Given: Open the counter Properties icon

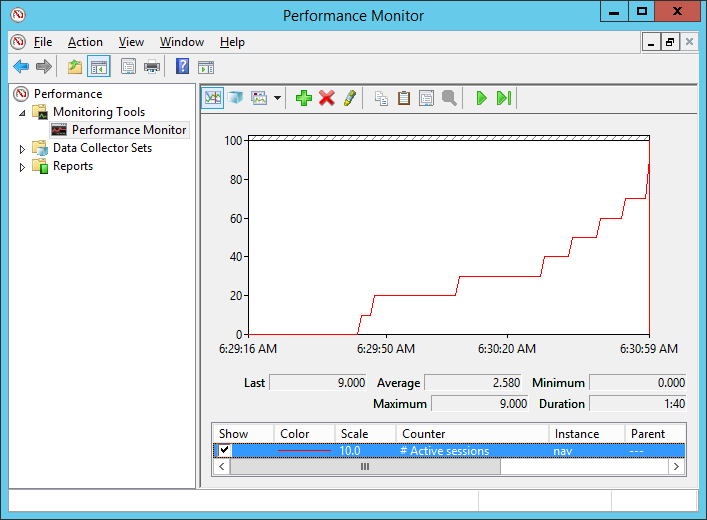Looking at the screenshot, I should pos(427,98).
